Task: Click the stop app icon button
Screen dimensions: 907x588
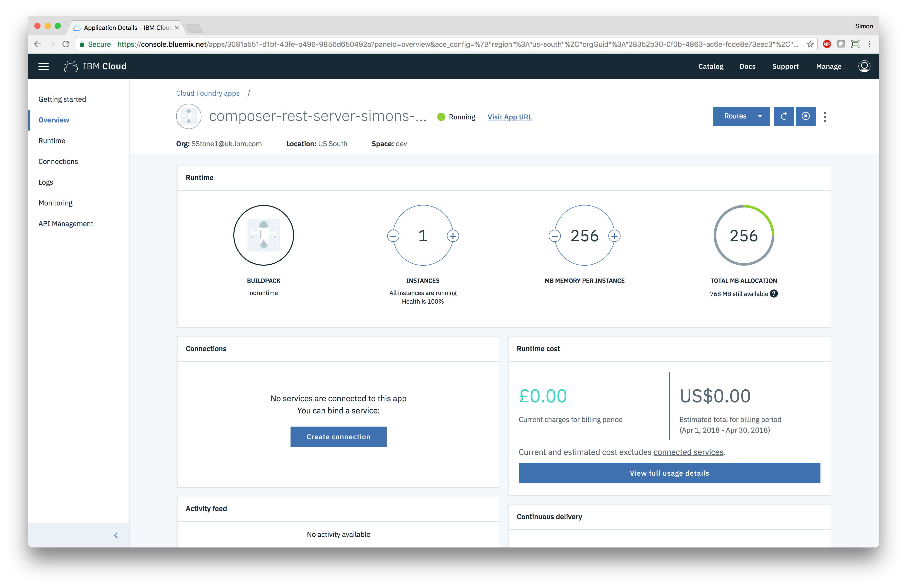Action: tap(805, 116)
